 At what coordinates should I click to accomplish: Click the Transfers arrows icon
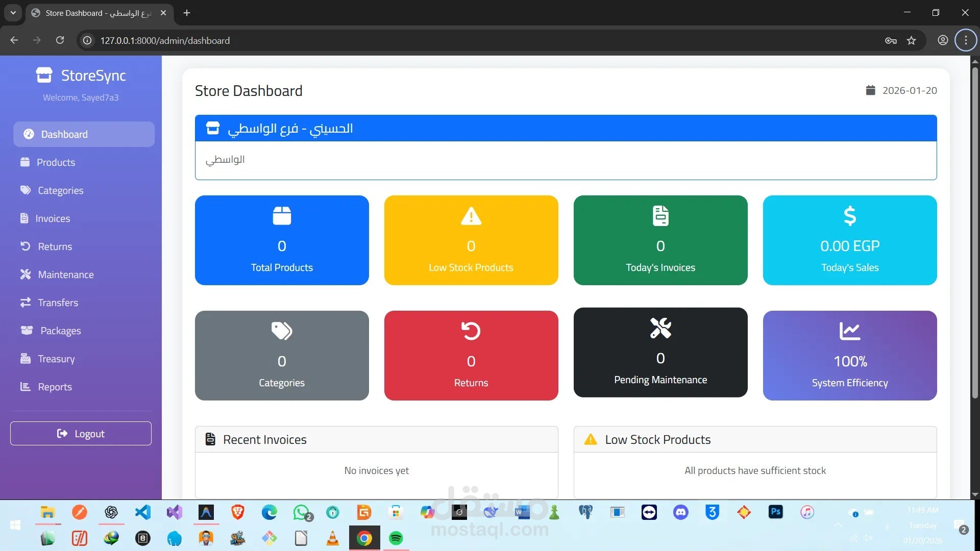click(24, 302)
